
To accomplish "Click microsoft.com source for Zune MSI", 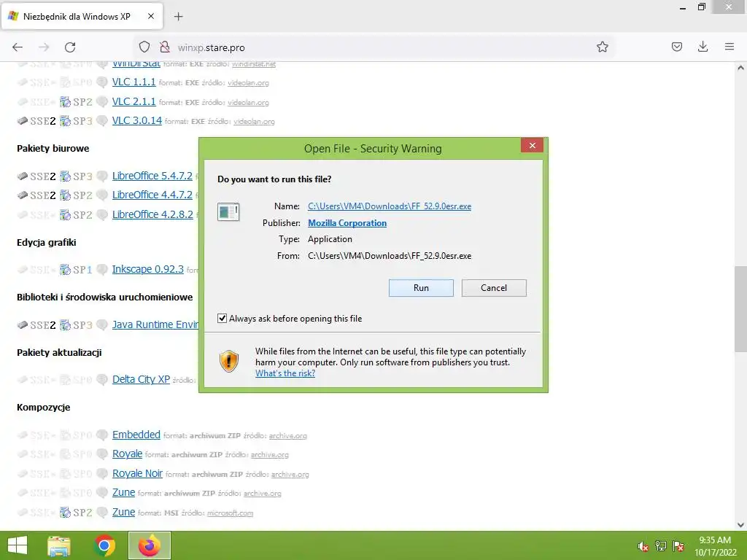I will [x=230, y=513].
